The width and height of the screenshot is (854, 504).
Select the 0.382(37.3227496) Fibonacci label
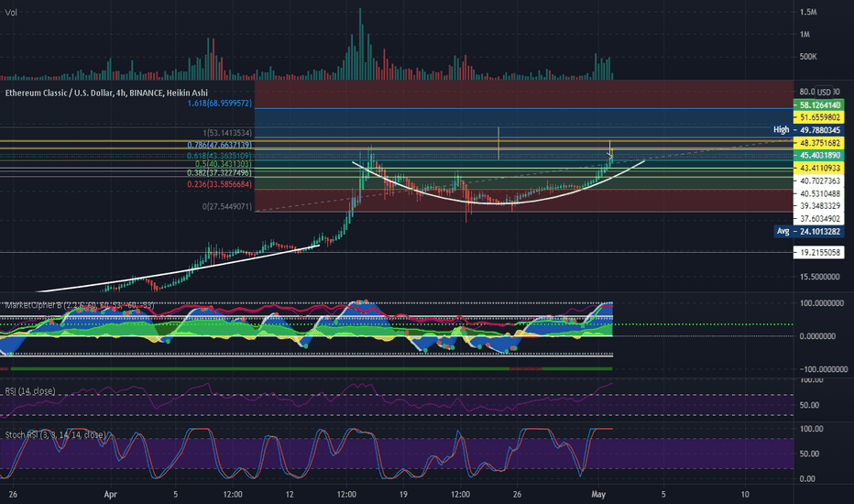coord(220,172)
